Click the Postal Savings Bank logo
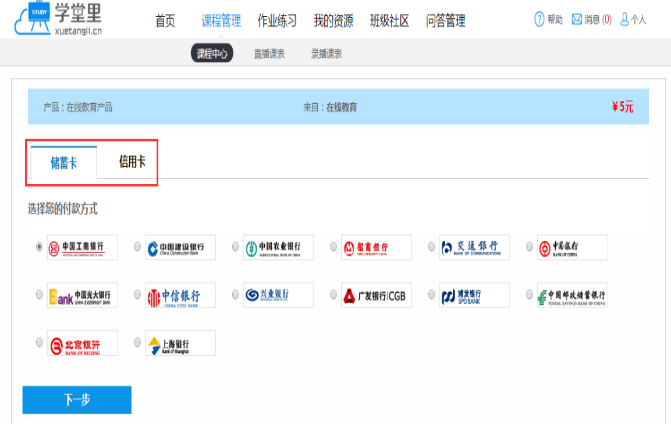 pyautogui.click(x=572, y=295)
